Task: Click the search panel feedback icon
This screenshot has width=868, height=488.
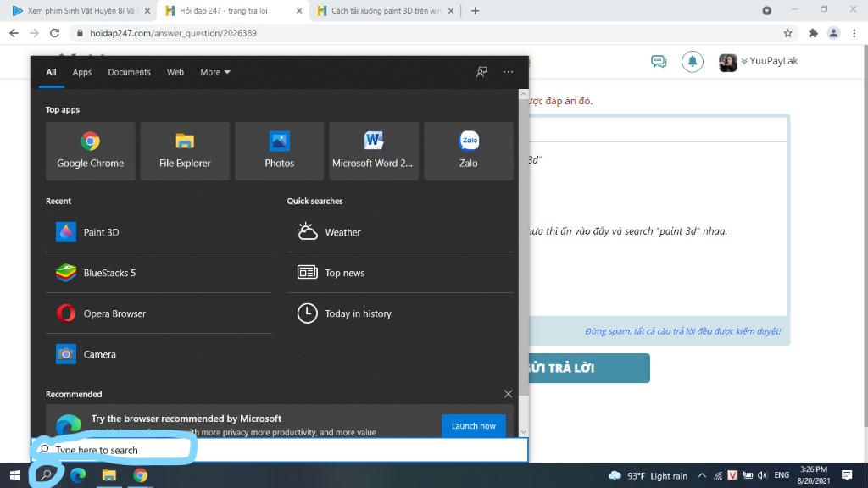Action: click(481, 72)
